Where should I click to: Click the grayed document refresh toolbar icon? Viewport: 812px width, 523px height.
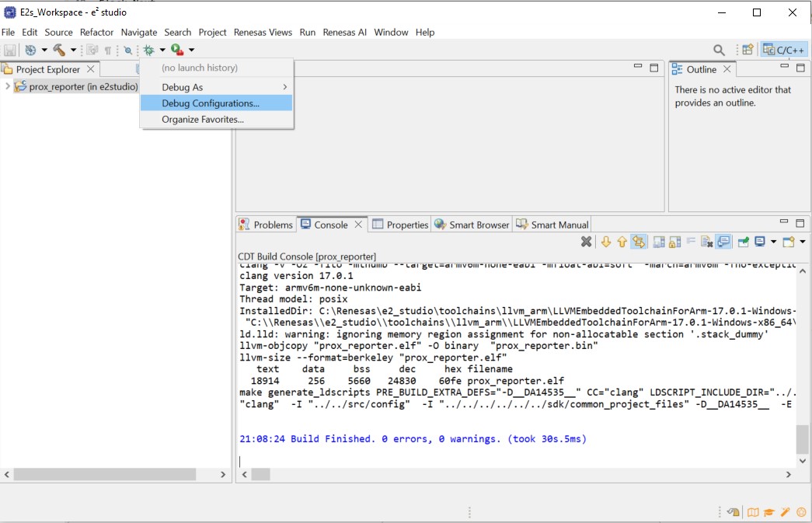pyautogui.click(x=92, y=51)
